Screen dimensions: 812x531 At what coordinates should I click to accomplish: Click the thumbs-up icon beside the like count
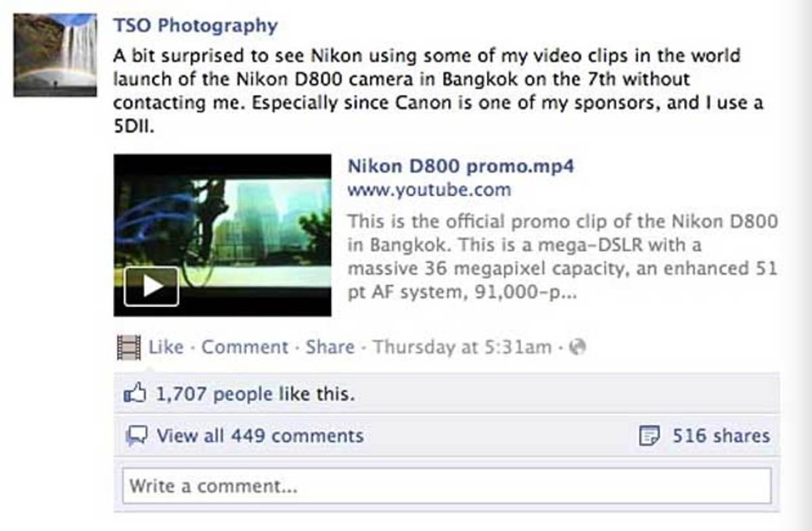tap(135, 394)
